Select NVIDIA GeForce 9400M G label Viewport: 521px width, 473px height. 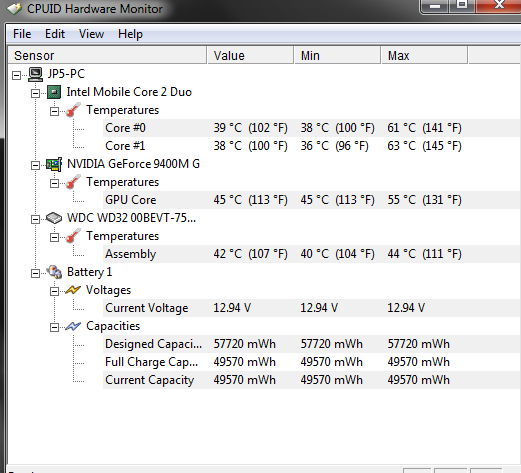tap(133, 164)
